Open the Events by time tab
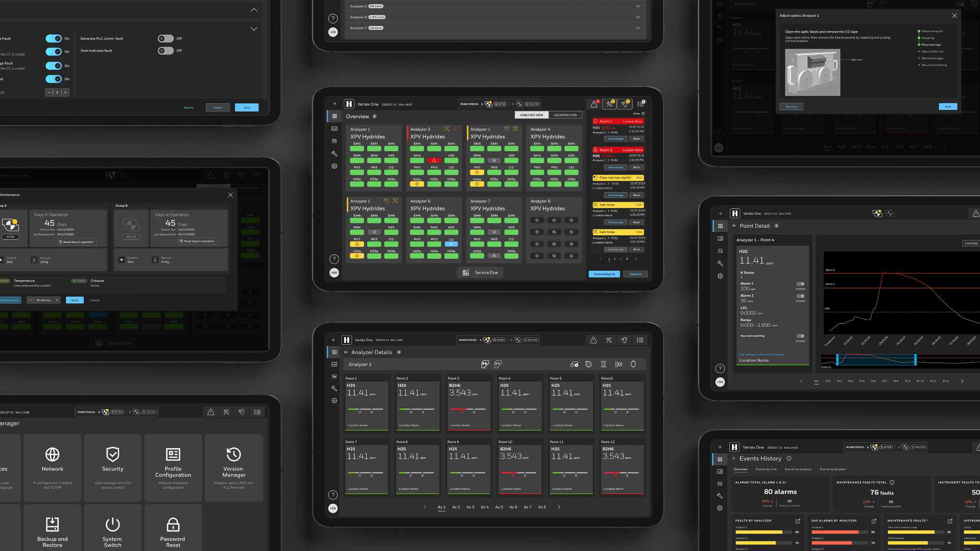 tap(766, 469)
